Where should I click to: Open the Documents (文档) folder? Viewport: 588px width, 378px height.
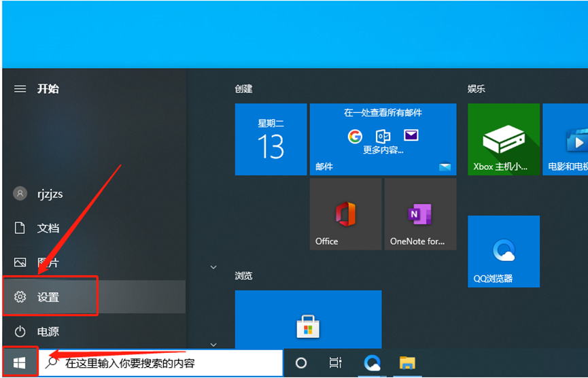[x=48, y=228]
